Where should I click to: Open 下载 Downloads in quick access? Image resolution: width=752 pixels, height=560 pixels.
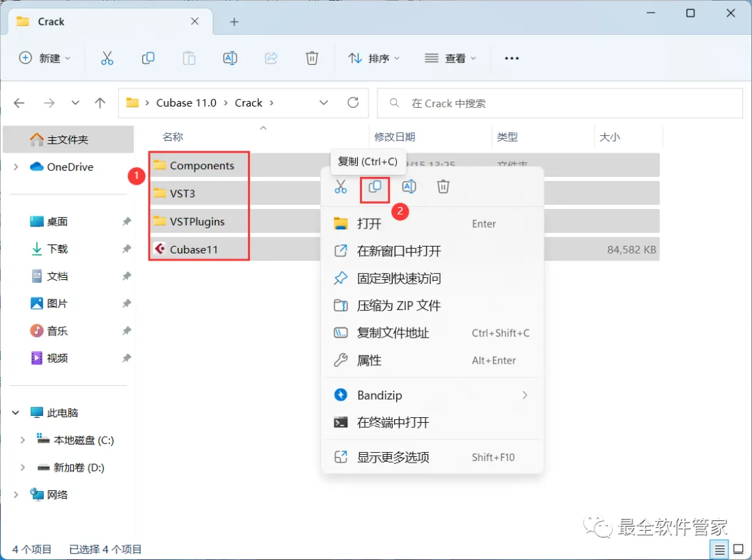tap(57, 249)
